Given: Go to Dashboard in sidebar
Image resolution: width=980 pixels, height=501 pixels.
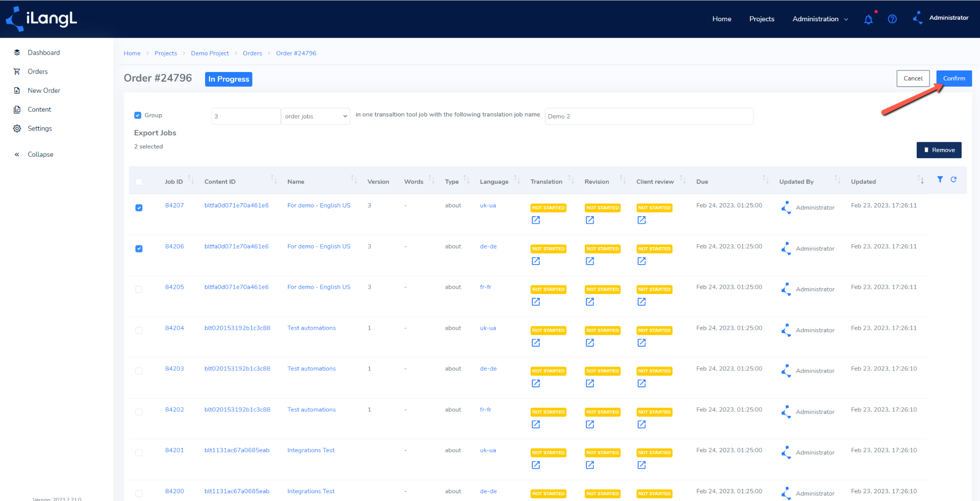Looking at the screenshot, I should (x=44, y=52).
